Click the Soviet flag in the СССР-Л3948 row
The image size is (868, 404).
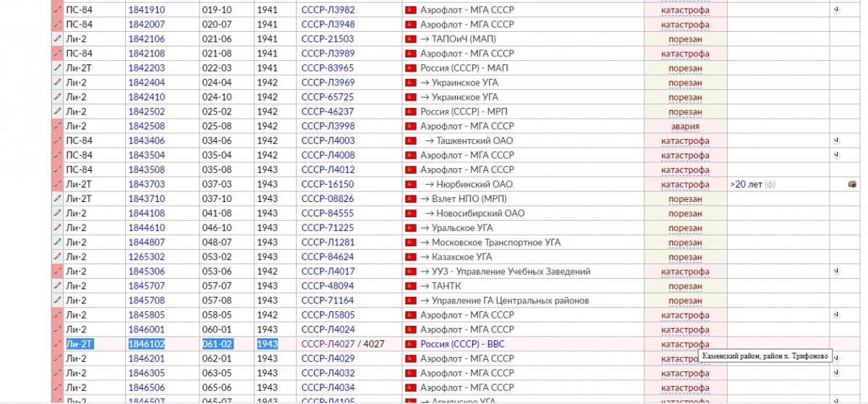pos(412,25)
